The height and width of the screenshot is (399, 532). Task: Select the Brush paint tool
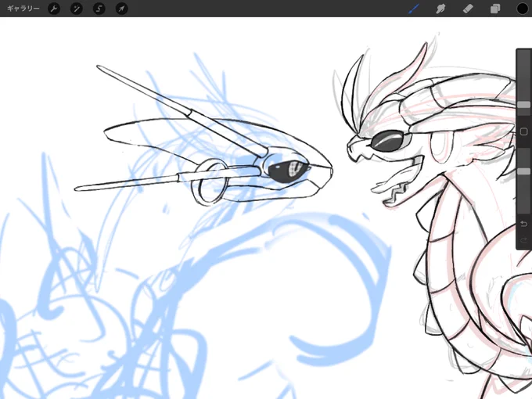414,9
